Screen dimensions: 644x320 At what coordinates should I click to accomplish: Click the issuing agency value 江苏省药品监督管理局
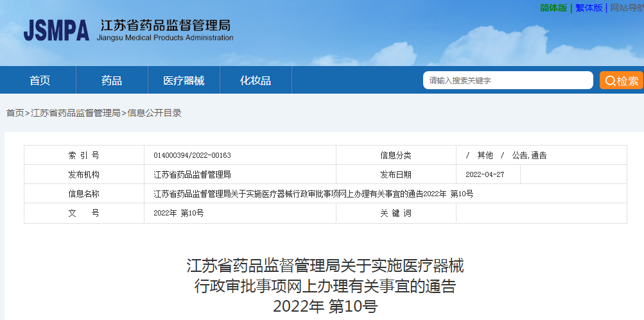click(x=192, y=174)
